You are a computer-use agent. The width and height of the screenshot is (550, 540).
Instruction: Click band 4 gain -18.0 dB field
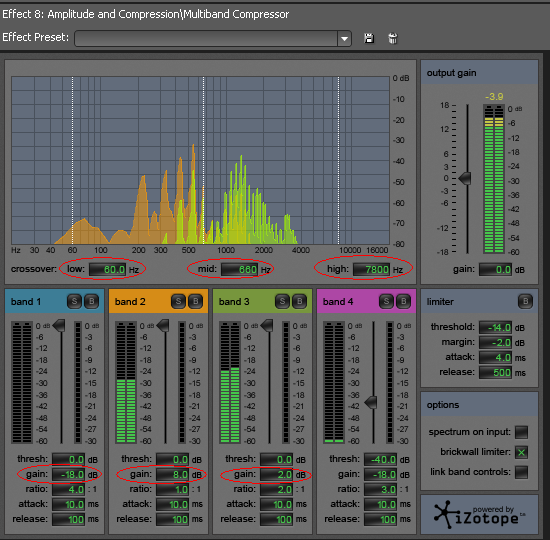[380, 474]
